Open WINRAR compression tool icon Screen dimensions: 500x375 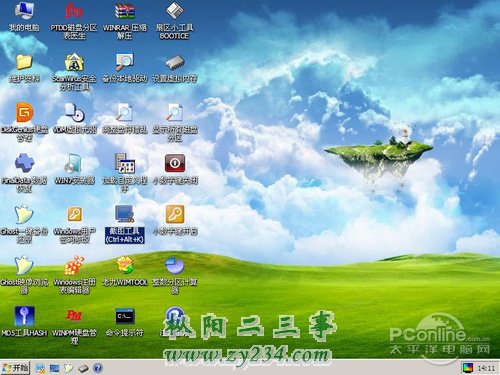pyautogui.click(x=124, y=11)
